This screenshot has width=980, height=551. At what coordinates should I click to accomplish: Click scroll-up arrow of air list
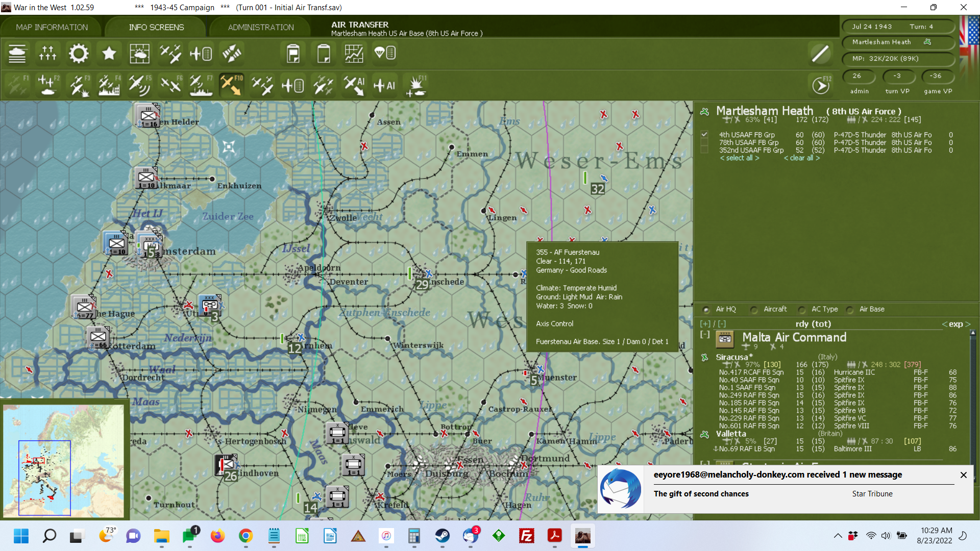click(973, 333)
